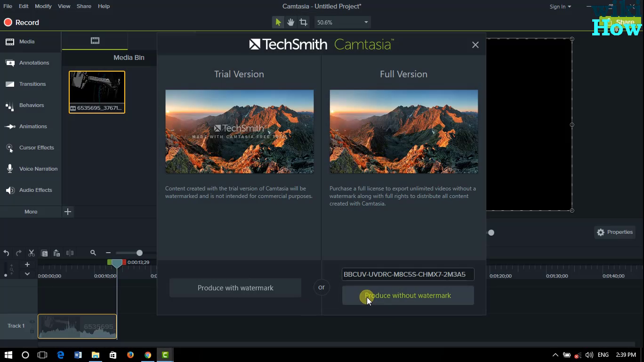Screen dimensions: 644x362
Task: Open the Audio Effects panel
Action: (31, 190)
